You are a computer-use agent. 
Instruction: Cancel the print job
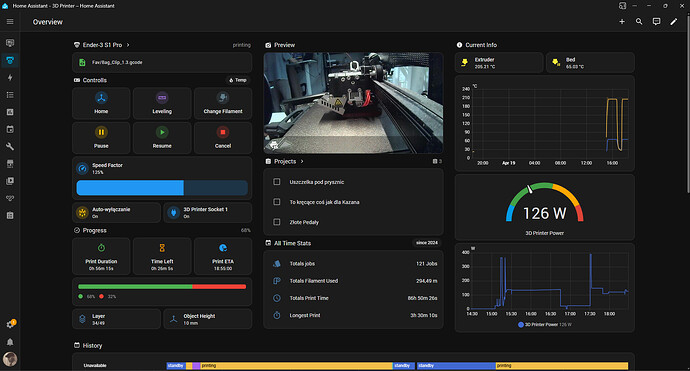[223, 138]
